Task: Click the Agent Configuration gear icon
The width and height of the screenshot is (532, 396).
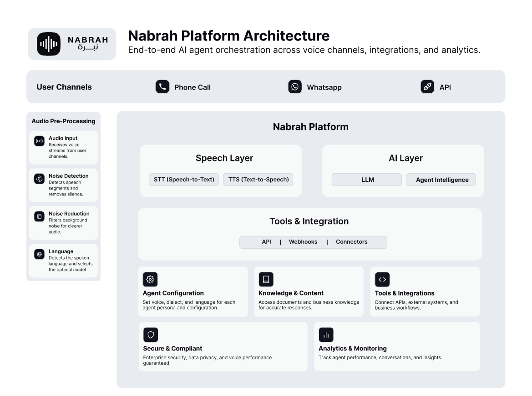Action: [150, 279]
